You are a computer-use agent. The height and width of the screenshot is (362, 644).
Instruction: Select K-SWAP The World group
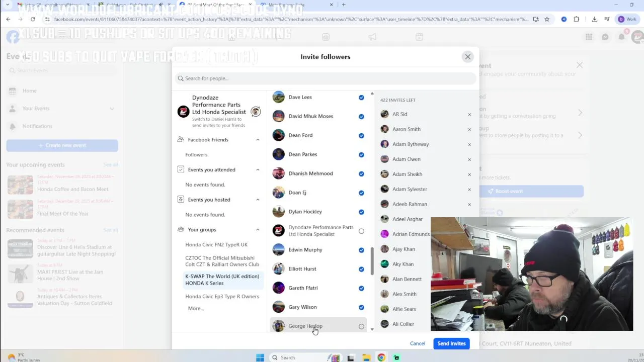pos(222,280)
